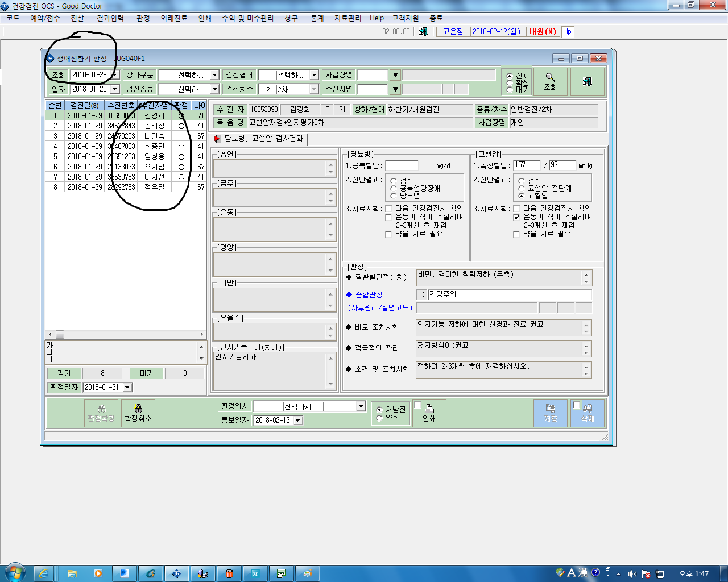Screen dimensions: 728x582
Task: Click the 삭제 delete icon button
Action: point(588,413)
